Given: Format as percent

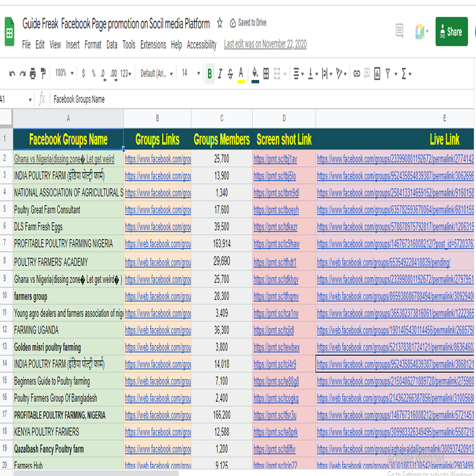Looking at the screenshot, I should (93, 73).
